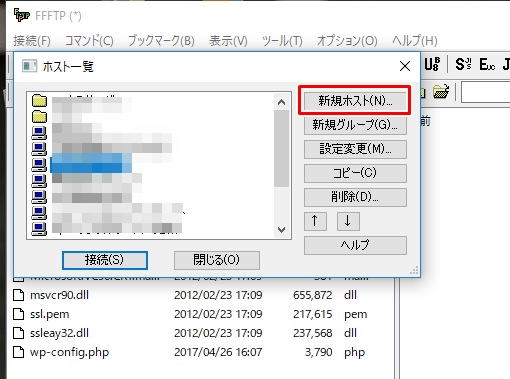Select the UTF-8 kanji code toolbar icon

(x=432, y=64)
